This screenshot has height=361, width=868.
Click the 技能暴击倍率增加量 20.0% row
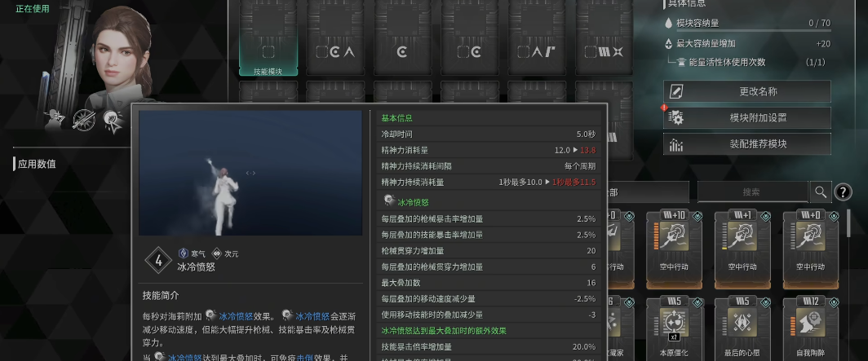tap(489, 346)
